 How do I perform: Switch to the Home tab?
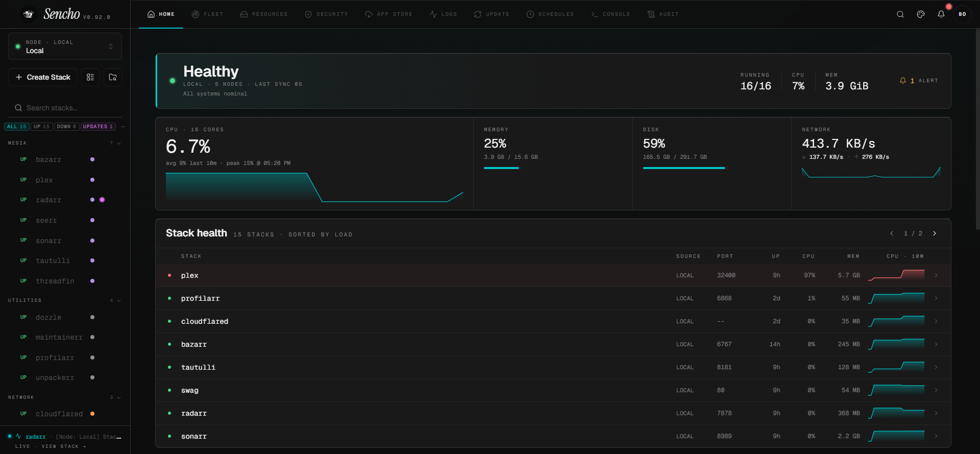pyautogui.click(x=161, y=14)
